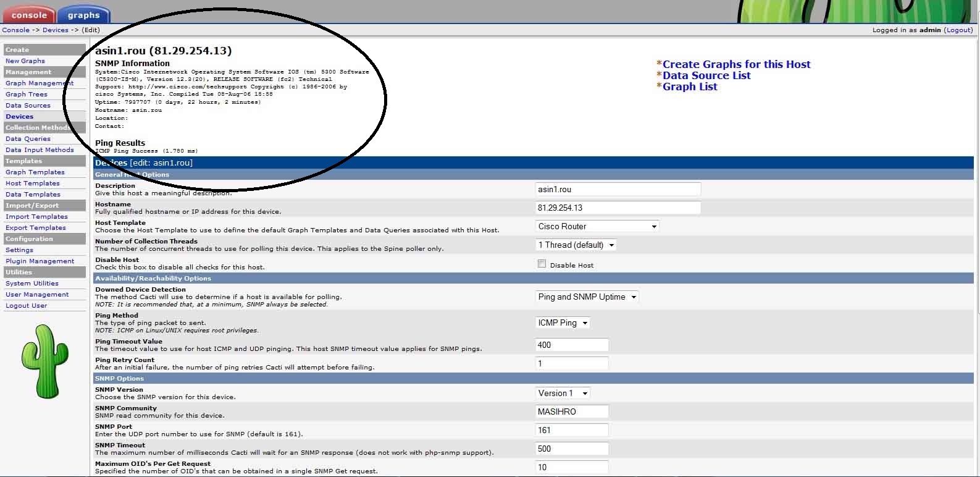The height and width of the screenshot is (477, 980).
Task: Open the Graph List link
Action: pyautogui.click(x=690, y=87)
